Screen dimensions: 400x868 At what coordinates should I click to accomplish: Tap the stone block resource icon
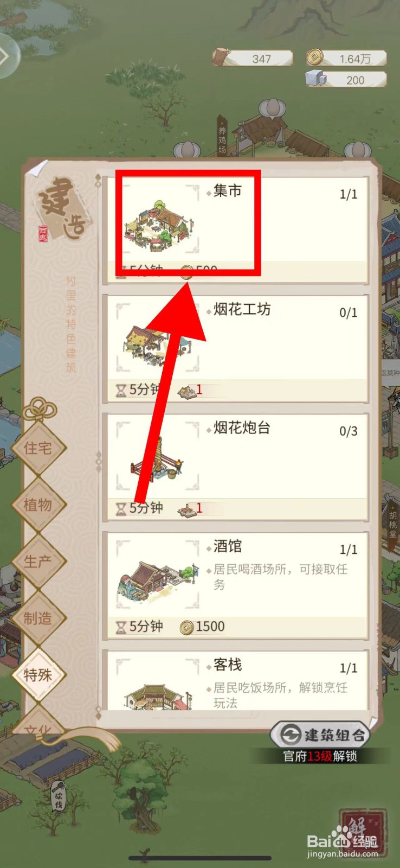[x=315, y=78]
